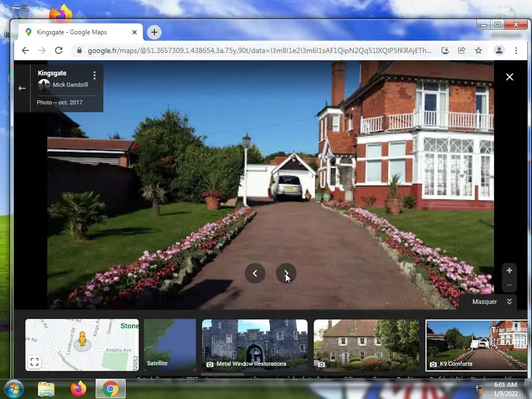Image resolution: width=532 pixels, height=399 pixels.
Task: Click the street minimap thumbnail
Action: [x=82, y=345]
